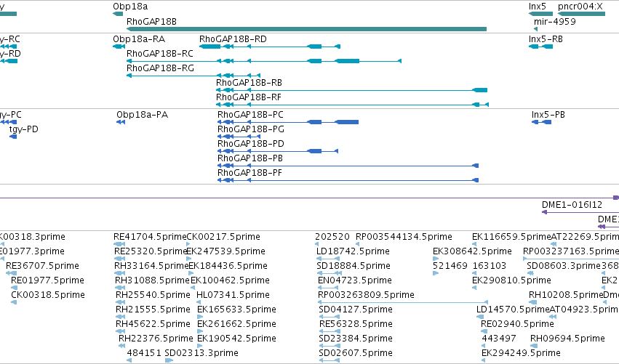Screen dimensions: 619x364
Task: Click the tgy-PD protein label
Action: (x=24, y=129)
